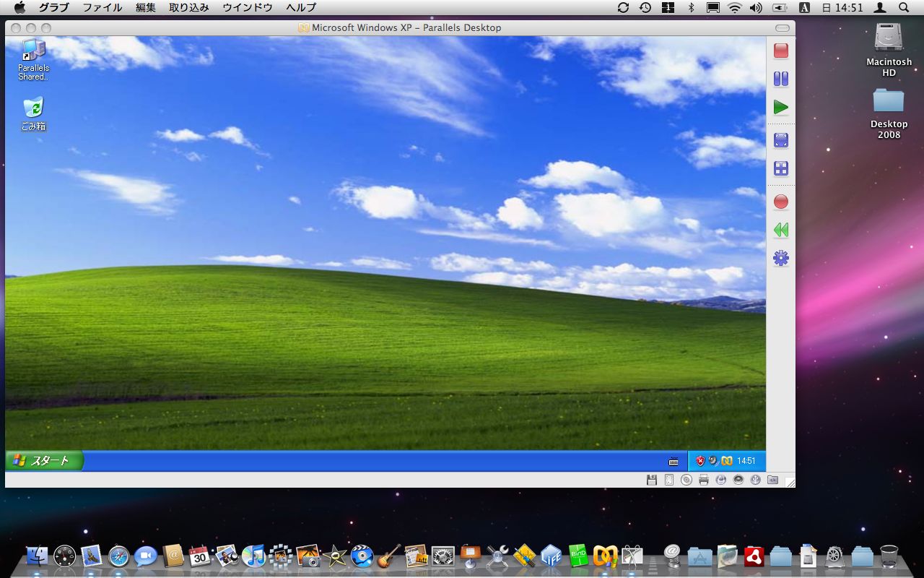The image size is (924, 578).
Task: Open the グラブ application menu
Action: (x=53, y=8)
